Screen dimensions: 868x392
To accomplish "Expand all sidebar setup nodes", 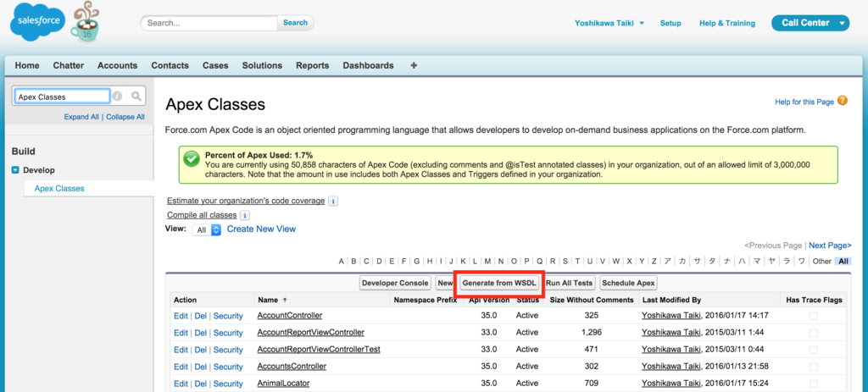I will point(81,117).
